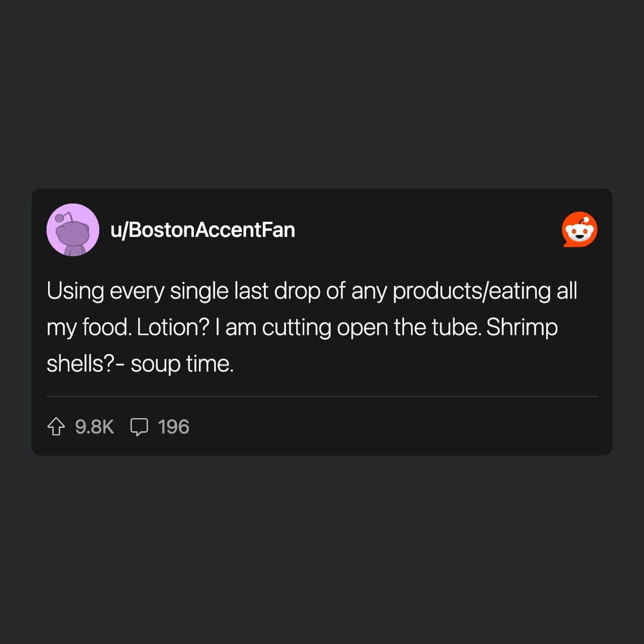
Task: Click the word "Using" at the post start
Action: tap(75, 291)
